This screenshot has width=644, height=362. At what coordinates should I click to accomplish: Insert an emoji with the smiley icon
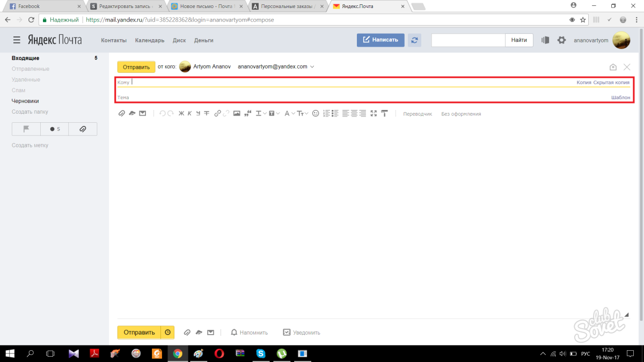coord(316,114)
